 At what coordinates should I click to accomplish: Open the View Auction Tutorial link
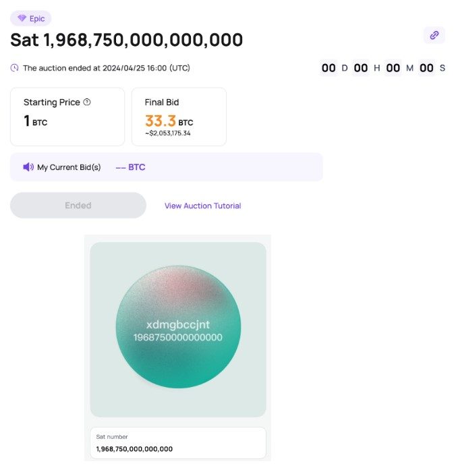[202, 206]
